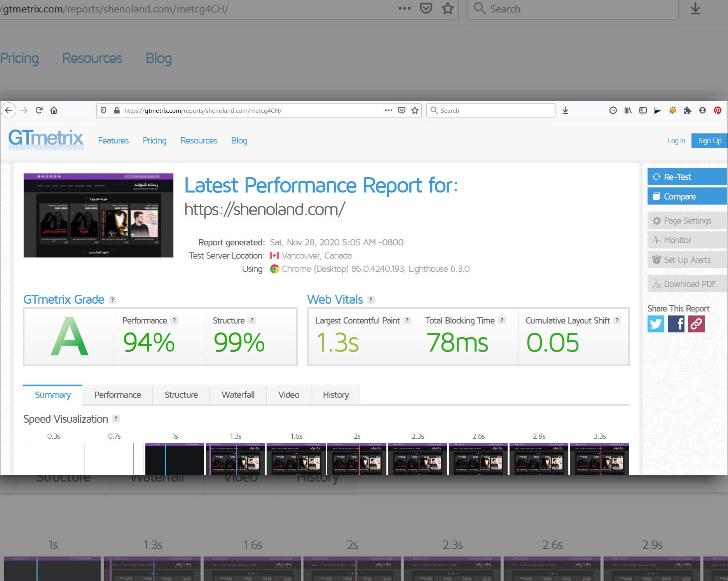
Task: Show help for Web Vitals question mark
Action: coord(371,299)
